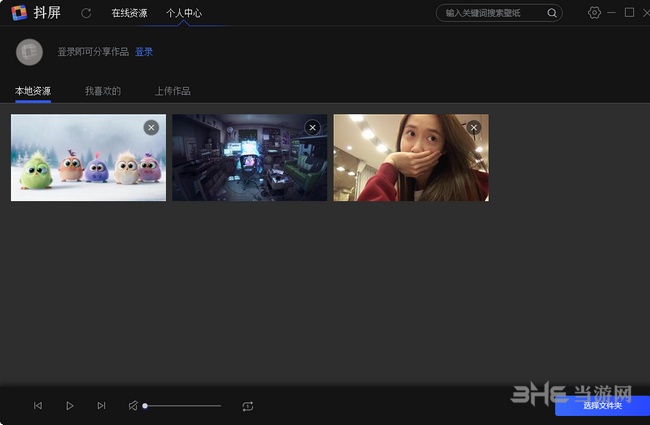Skip to the previous wallpaper
The width and height of the screenshot is (650, 425).
click(x=38, y=406)
